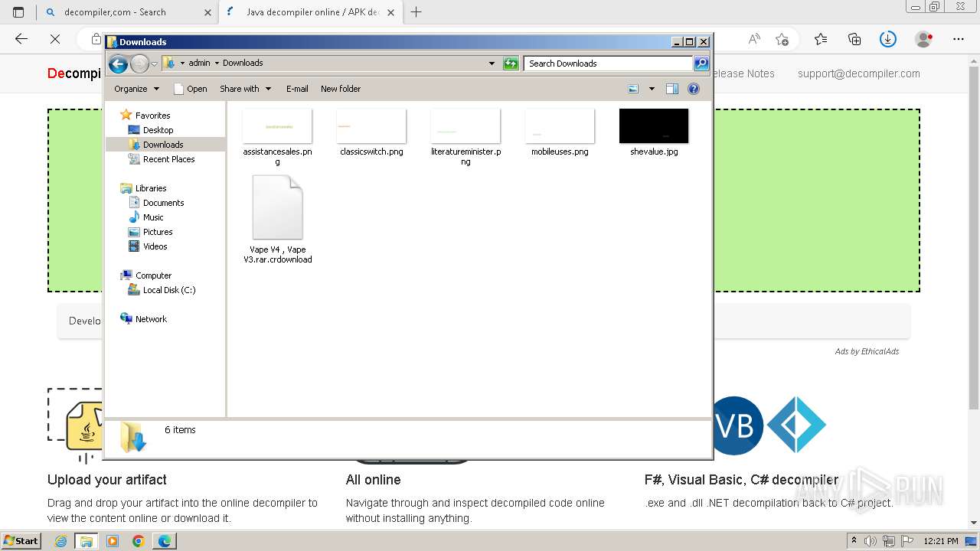This screenshot has width=980, height=551.
Task: Close the decompiler.com Search tab
Action: click(x=207, y=12)
